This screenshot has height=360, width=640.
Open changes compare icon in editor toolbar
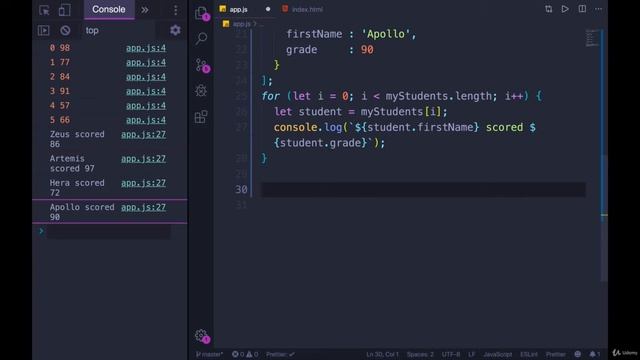point(548,9)
